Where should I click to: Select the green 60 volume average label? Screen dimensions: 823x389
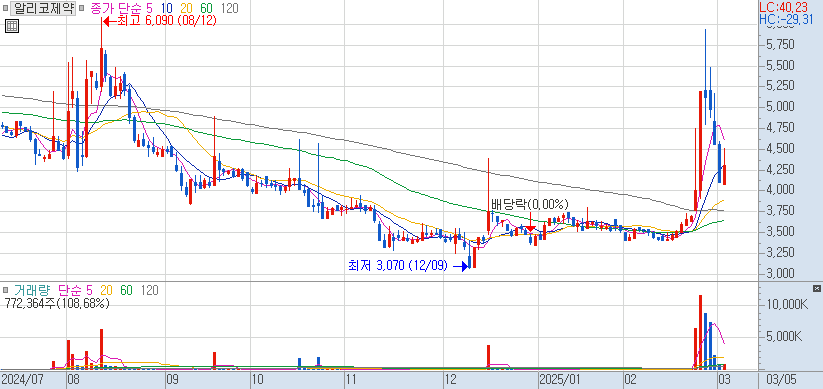click(x=126, y=290)
